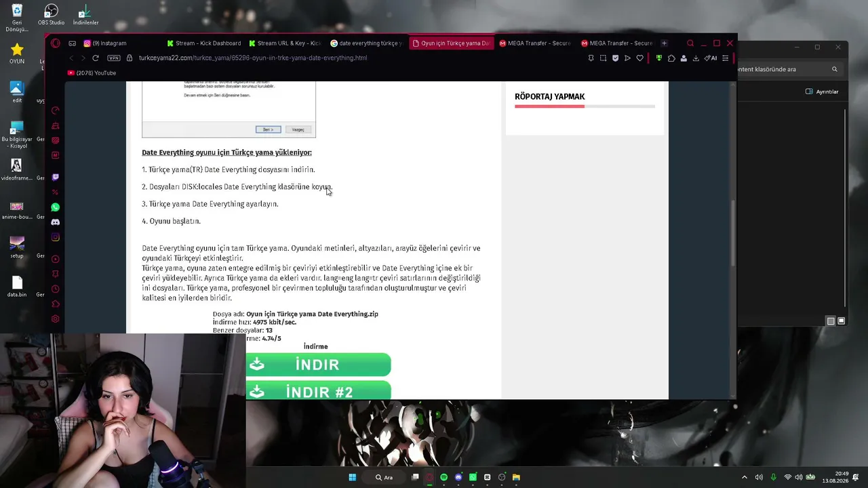
Task: Open Instagram in the Opera sidebar
Action: tap(56, 237)
